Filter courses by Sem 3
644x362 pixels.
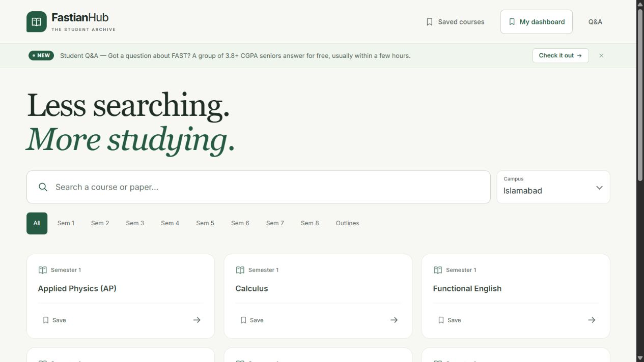point(135,223)
